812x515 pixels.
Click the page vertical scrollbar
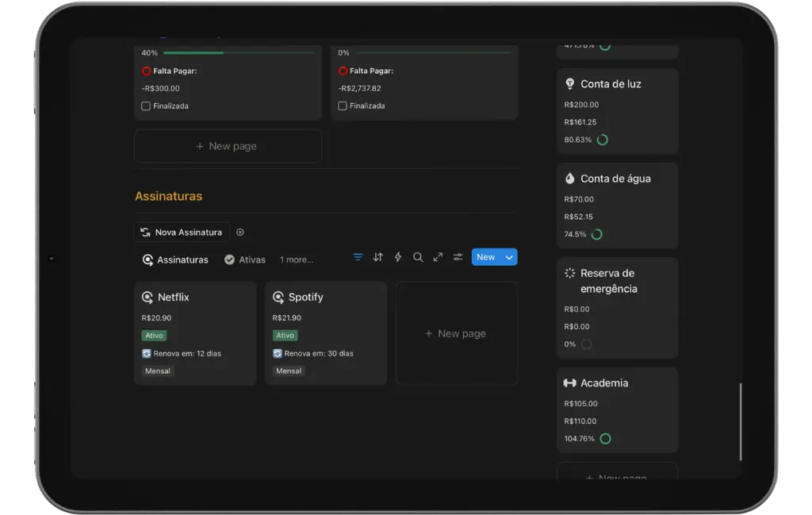(741, 421)
